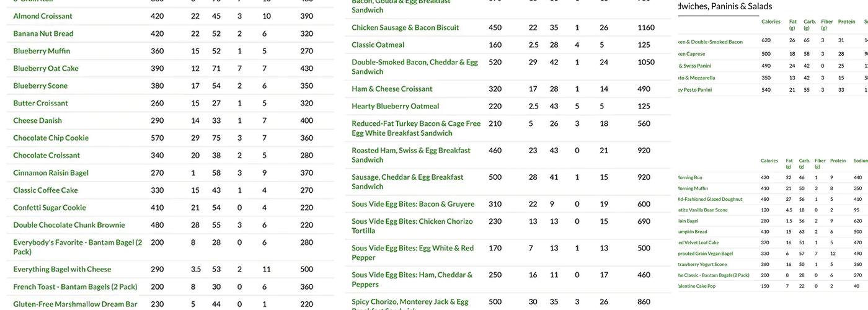The width and height of the screenshot is (868, 310).
Task: Open Everything Bagel with Cheese link
Action: [x=62, y=269]
